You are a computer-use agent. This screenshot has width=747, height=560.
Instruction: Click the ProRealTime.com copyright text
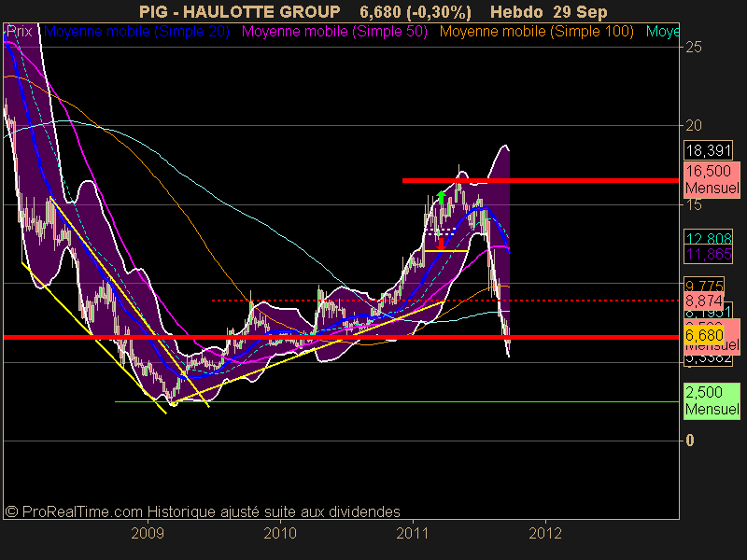click(x=203, y=511)
